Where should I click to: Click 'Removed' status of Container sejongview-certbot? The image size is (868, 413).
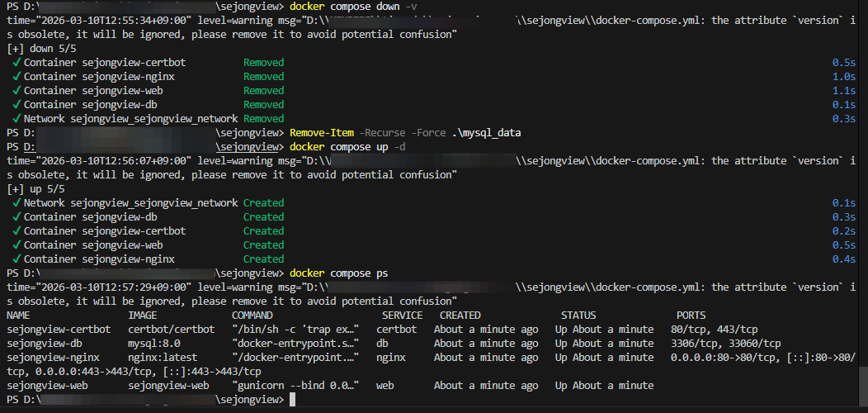[263, 63]
